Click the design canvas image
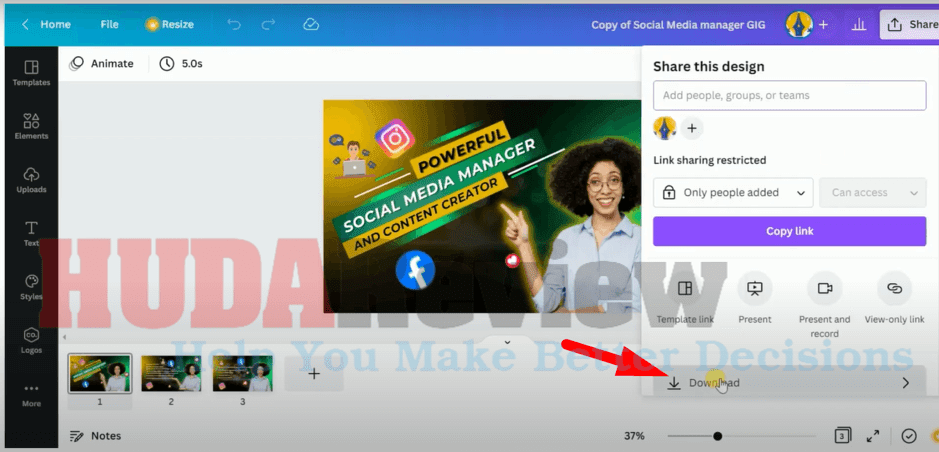This screenshot has width=939, height=452. 482,207
